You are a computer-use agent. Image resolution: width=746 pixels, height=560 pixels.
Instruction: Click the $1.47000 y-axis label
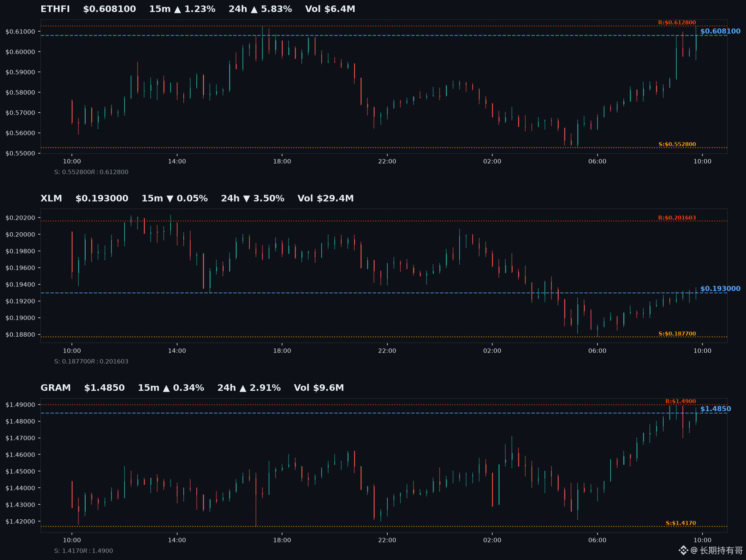[x=20, y=438]
